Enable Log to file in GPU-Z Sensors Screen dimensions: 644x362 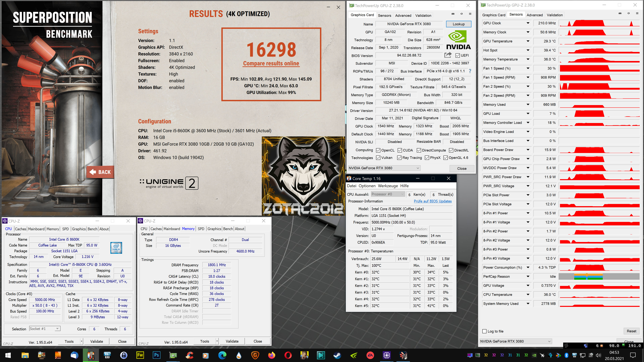coord(484,331)
